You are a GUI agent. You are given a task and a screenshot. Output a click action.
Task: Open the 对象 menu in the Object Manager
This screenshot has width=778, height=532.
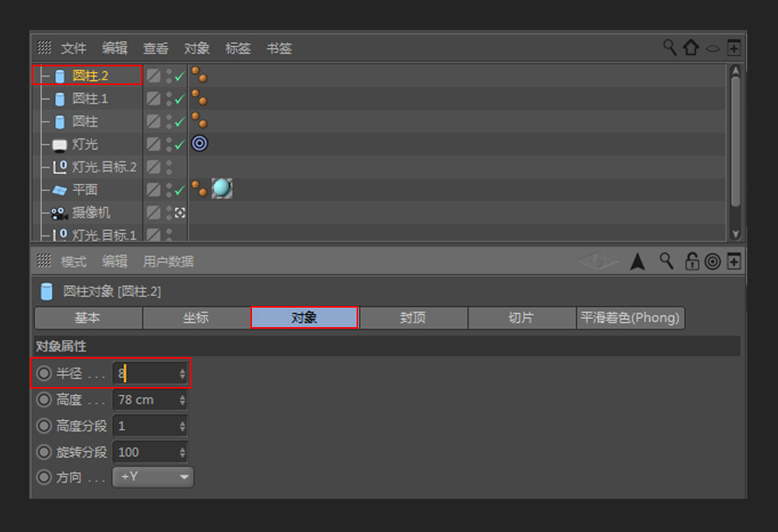click(x=196, y=47)
